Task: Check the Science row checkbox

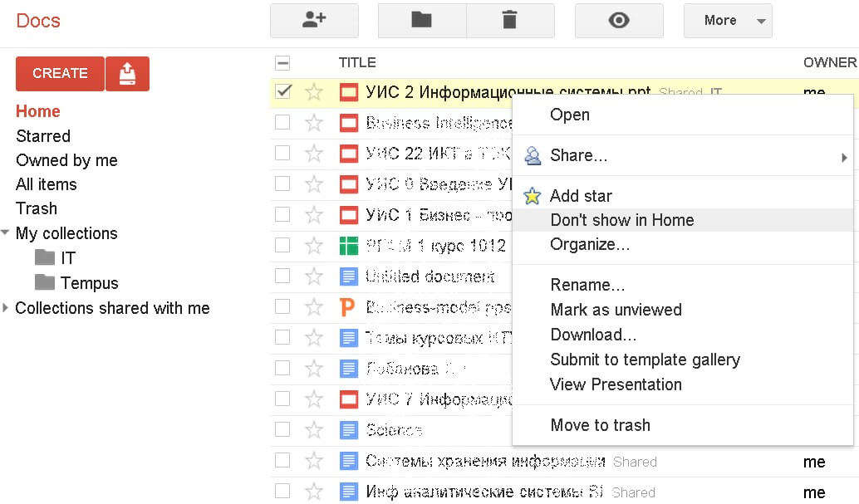Action: pyautogui.click(x=282, y=429)
